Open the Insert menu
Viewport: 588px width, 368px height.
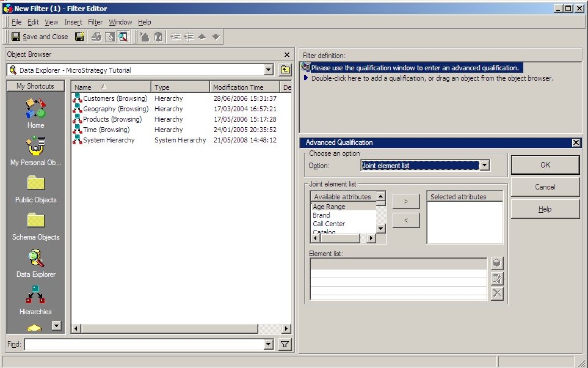[73, 22]
